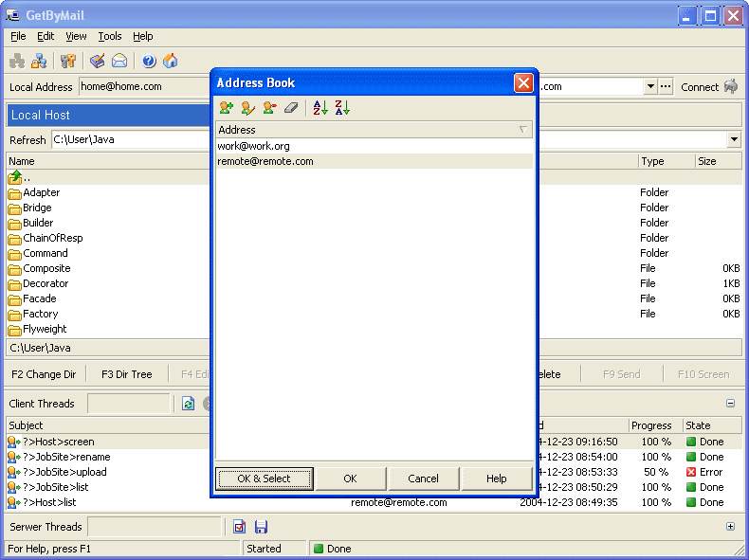Open the remote address dropdown arrow
The height and width of the screenshot is (560, 749).
coord(650,86)
